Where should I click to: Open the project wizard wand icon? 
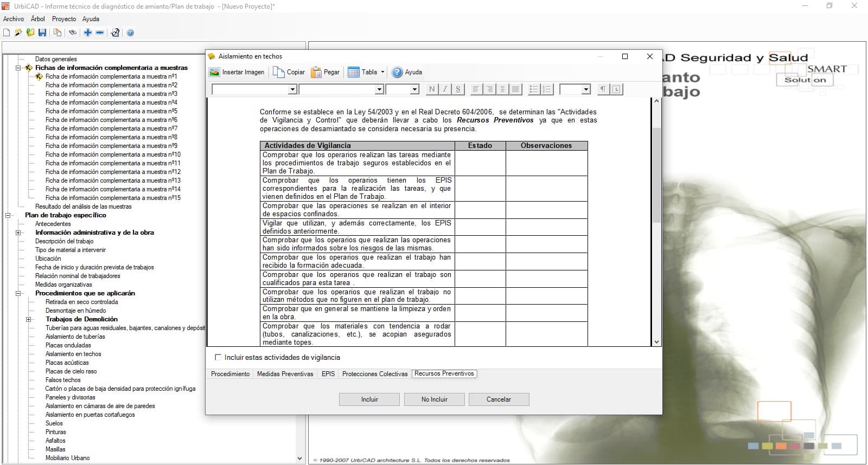18,33
